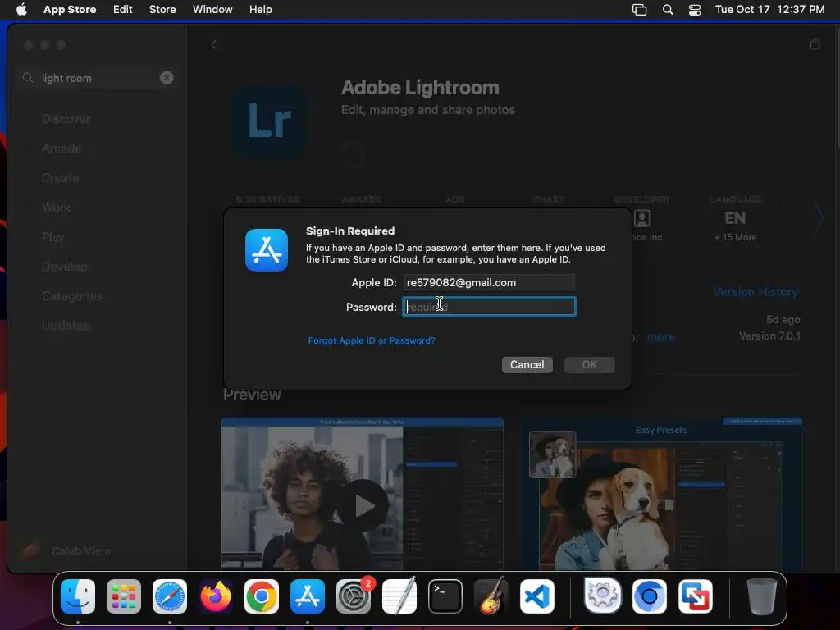Click the date and time clock
This screenshot has width=840, height=630.
[x=769, y=9]
